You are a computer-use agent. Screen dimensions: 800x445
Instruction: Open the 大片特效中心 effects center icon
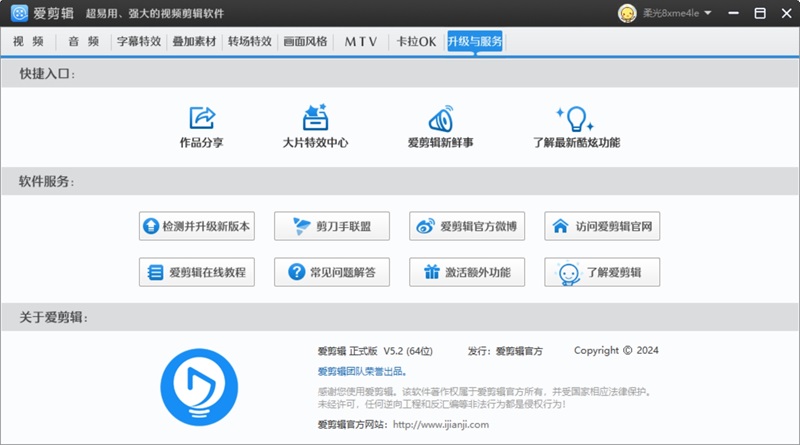tap(315, 117)
